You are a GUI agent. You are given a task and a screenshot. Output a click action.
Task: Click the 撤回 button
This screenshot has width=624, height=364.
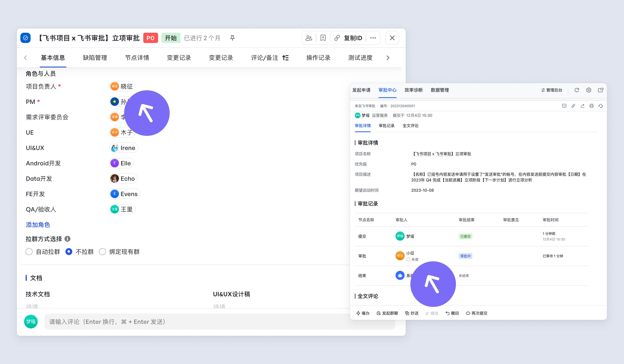(x=452, y=313)
